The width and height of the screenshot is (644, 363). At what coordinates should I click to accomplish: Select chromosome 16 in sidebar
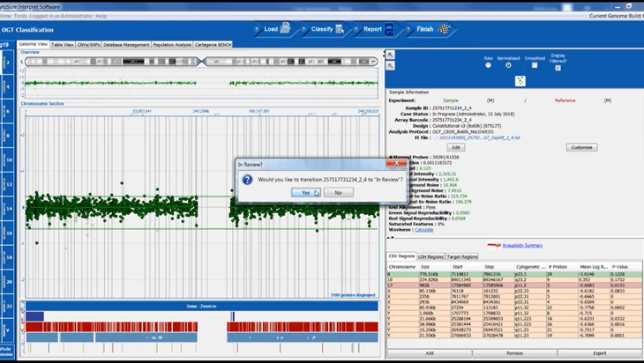point(7,233)
